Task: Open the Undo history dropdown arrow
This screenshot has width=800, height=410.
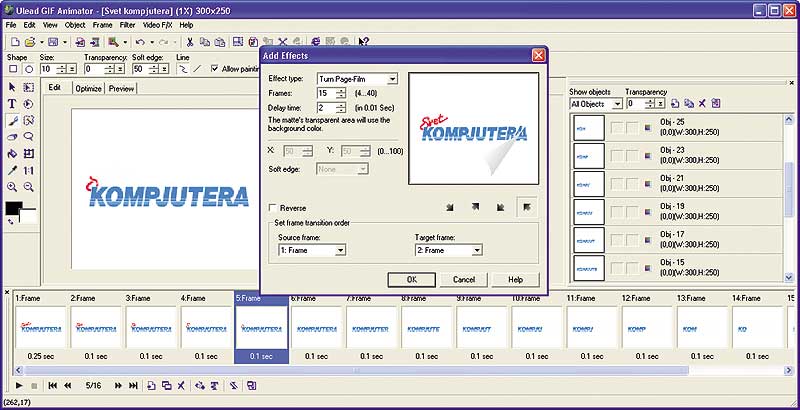Action: [x=152, y=42]
